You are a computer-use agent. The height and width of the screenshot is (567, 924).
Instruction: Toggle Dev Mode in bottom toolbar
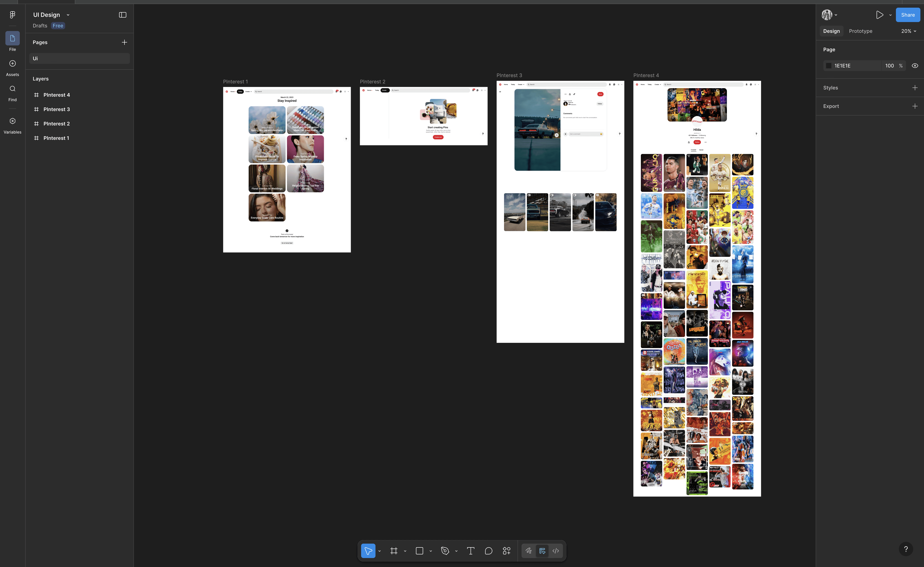[x=556, y=551]
